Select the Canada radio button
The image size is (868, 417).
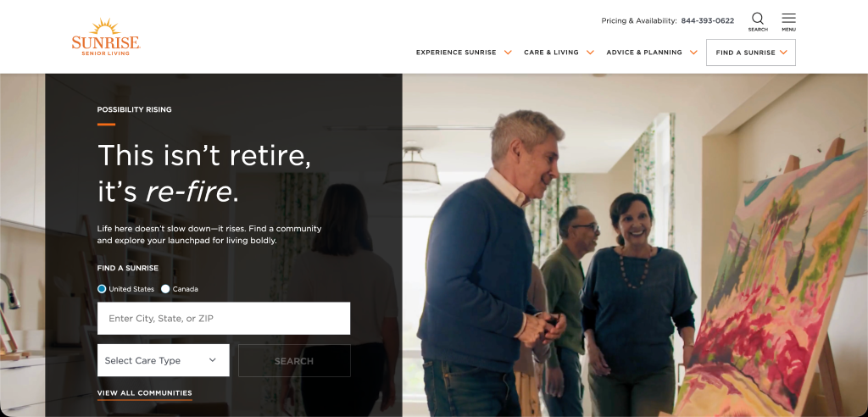pyautogui.click(x=165, y=289)
